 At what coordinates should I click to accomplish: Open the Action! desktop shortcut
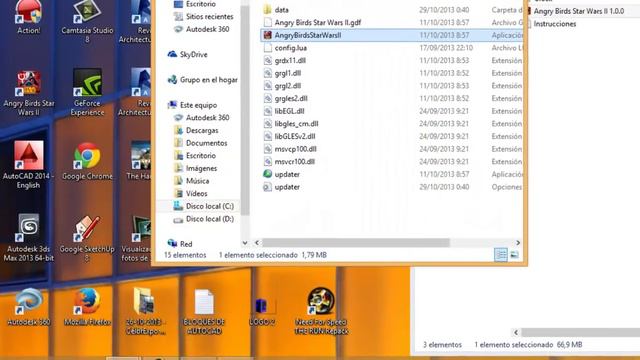pyautogui.click(x=29, y=16)
